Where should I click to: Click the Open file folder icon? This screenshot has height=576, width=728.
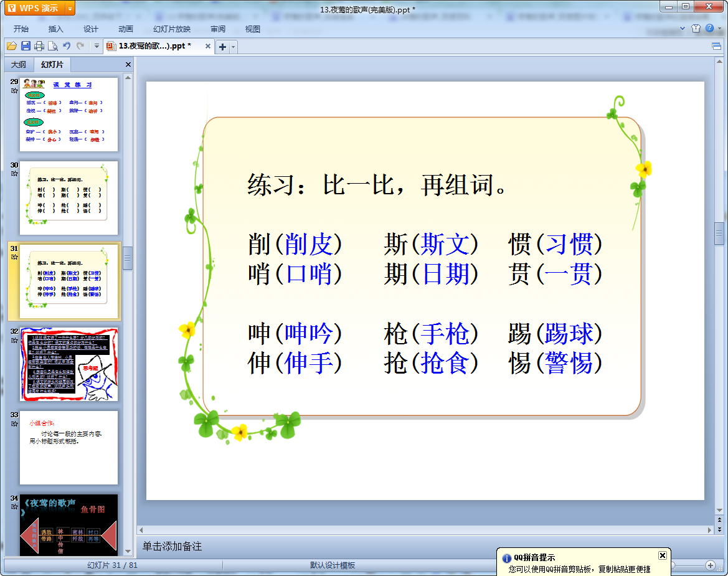(x=11, y=46)
